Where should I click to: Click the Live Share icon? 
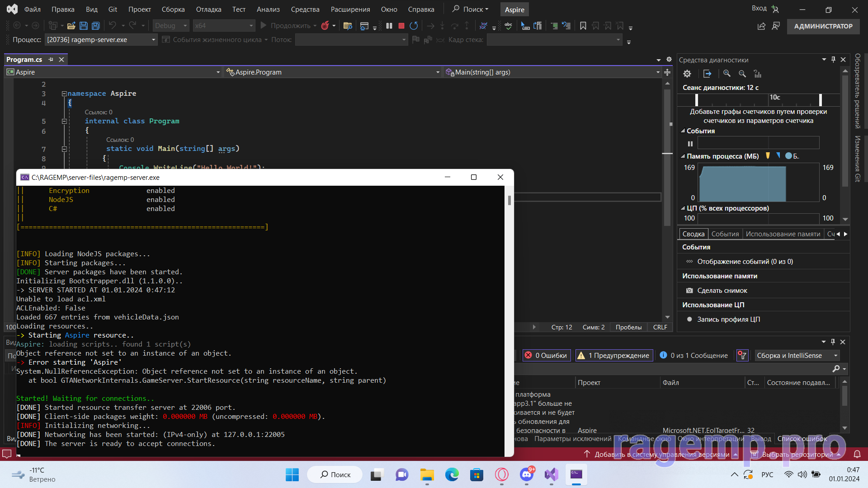761,26
